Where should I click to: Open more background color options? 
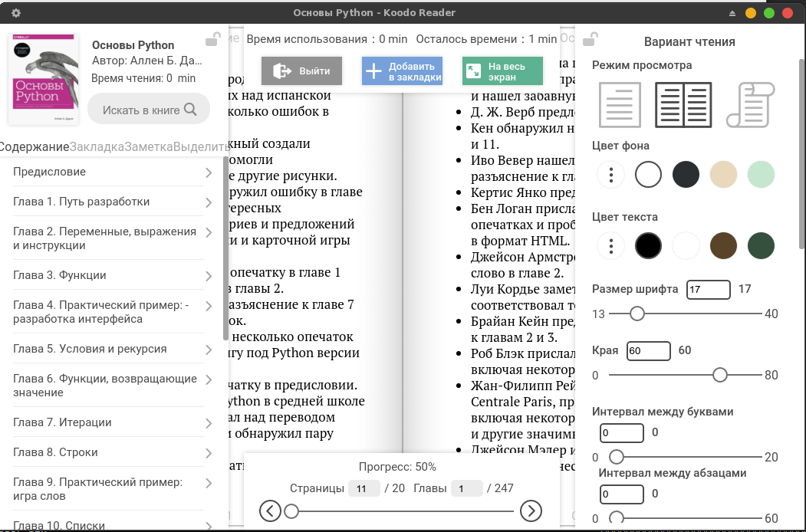point(610,175)
